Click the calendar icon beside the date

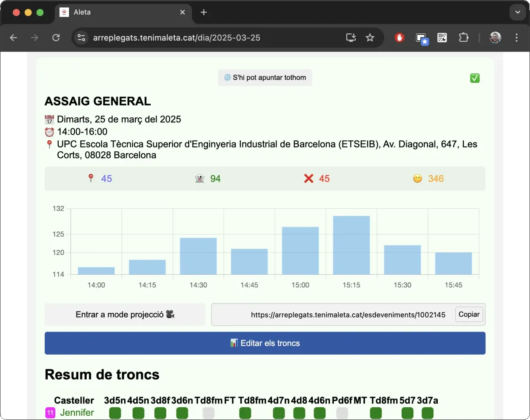tap(49, 120)
